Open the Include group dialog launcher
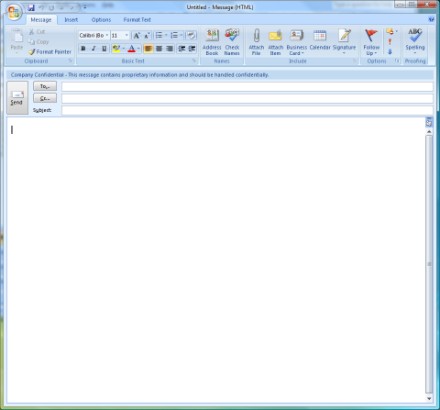The image size is (440, 410). (x=355, y=61)
